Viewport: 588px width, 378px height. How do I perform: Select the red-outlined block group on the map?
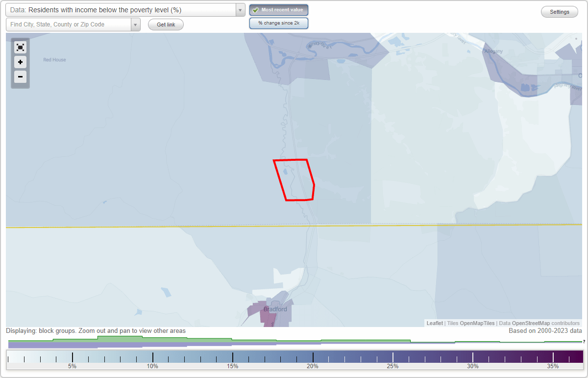(294, 179)
